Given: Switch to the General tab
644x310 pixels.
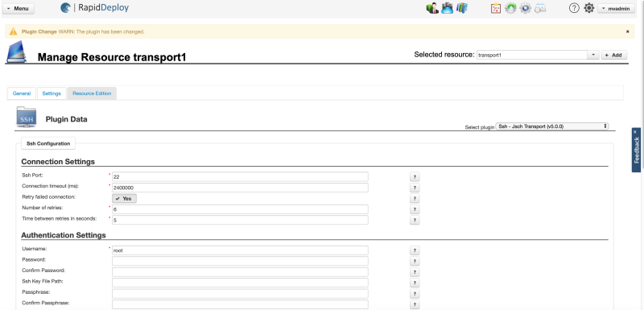Looking at the screenshot, I should coord(22,93).
